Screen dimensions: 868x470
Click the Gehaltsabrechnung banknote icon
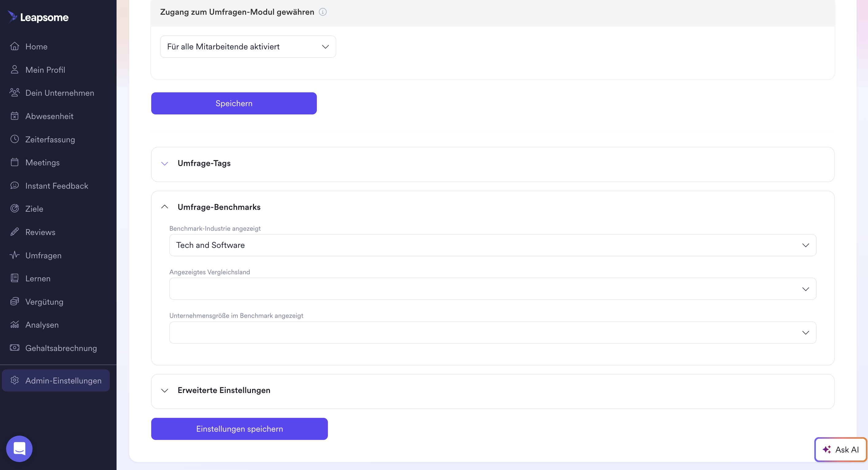14,348
